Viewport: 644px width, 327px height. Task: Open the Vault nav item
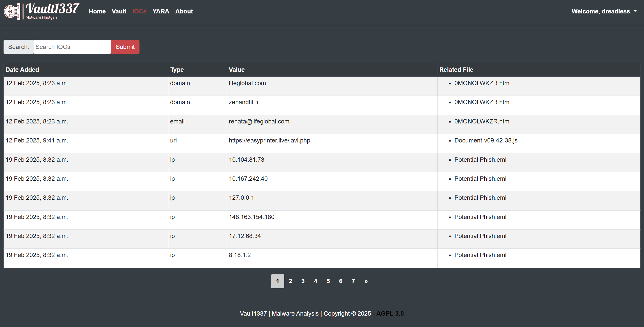click(x=119, y=11)
